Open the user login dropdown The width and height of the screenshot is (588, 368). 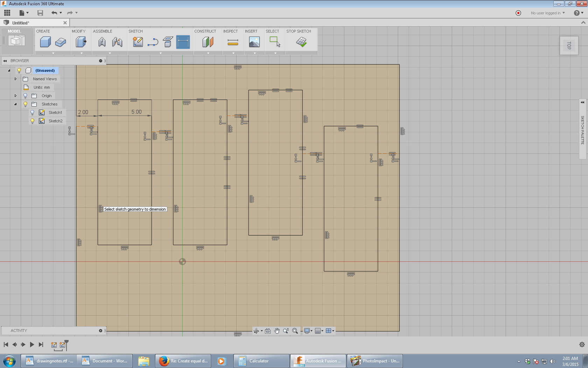coord(548,13)
